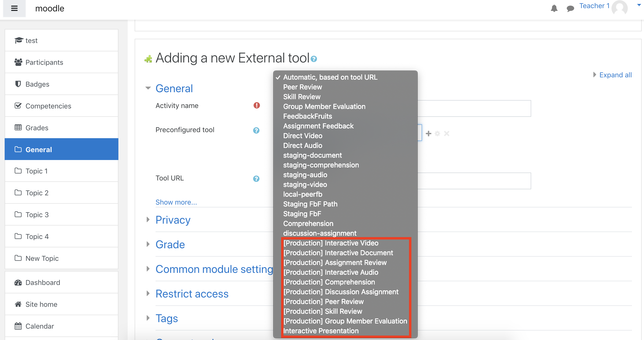Expand the Common module settings section
The width and height of the screenshot is (644, 340).
pos(214,269)
